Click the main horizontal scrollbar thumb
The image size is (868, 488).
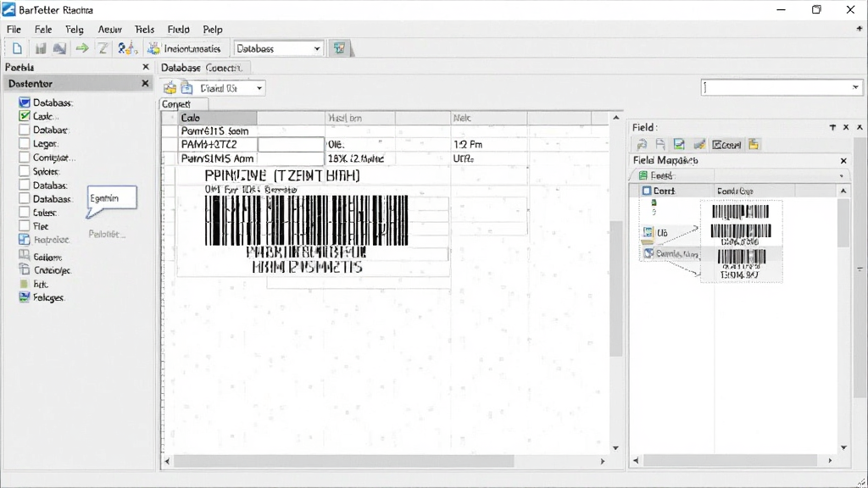click(343, 461)
